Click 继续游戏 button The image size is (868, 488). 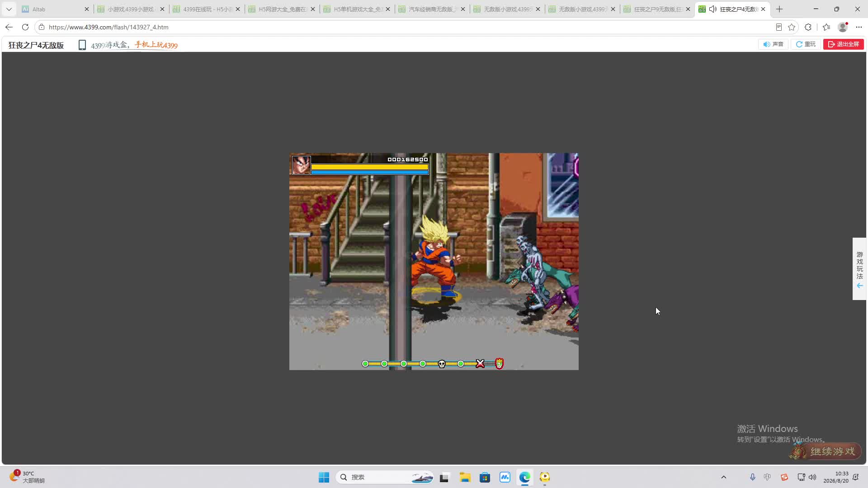[x=826, y=451]
